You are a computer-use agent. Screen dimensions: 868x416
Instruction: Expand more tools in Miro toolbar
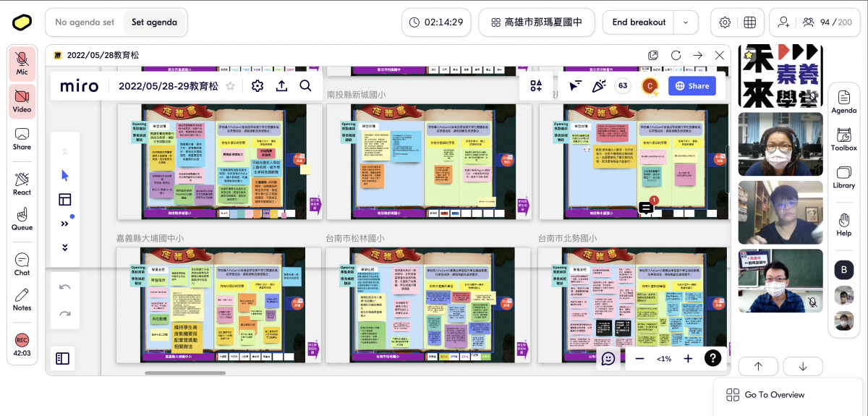click(x=65, y=224)
